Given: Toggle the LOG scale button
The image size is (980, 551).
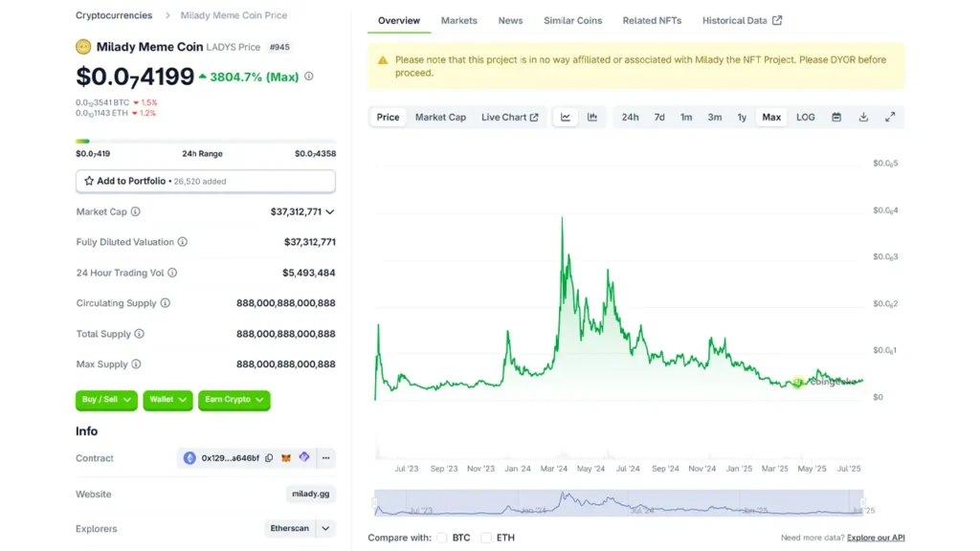Looking at the screenshot, I should click(806, 117).
